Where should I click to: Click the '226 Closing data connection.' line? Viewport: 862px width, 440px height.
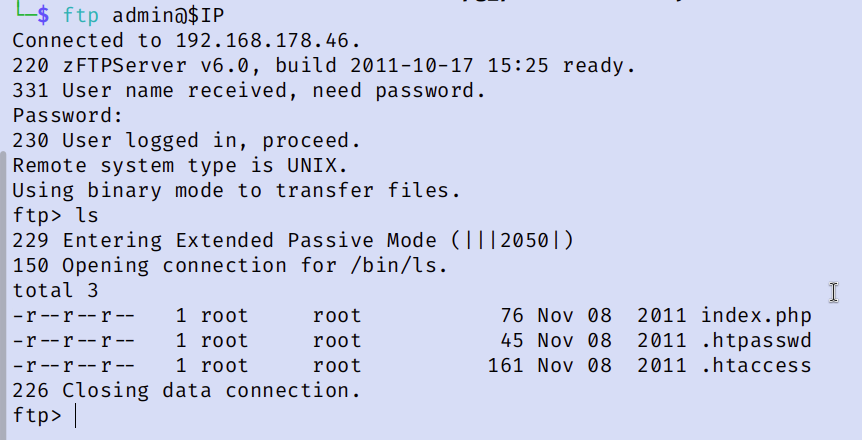point(186,390)
